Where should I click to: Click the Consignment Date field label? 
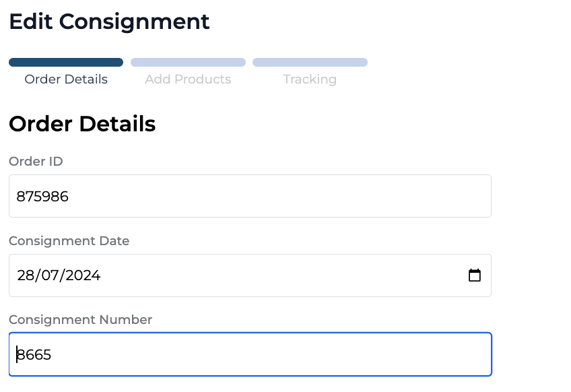[69, 240]
